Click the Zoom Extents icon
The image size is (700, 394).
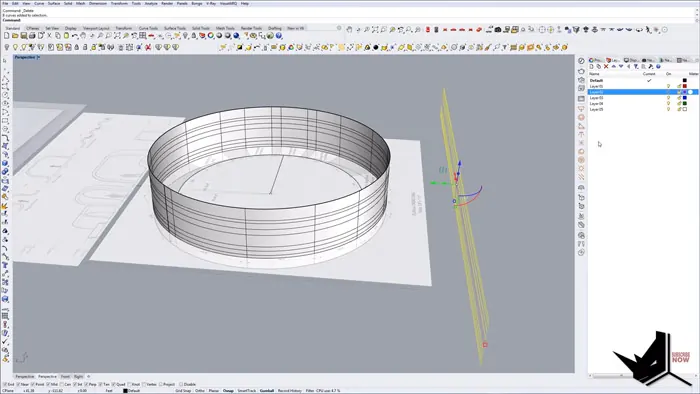tap(117, 36)
